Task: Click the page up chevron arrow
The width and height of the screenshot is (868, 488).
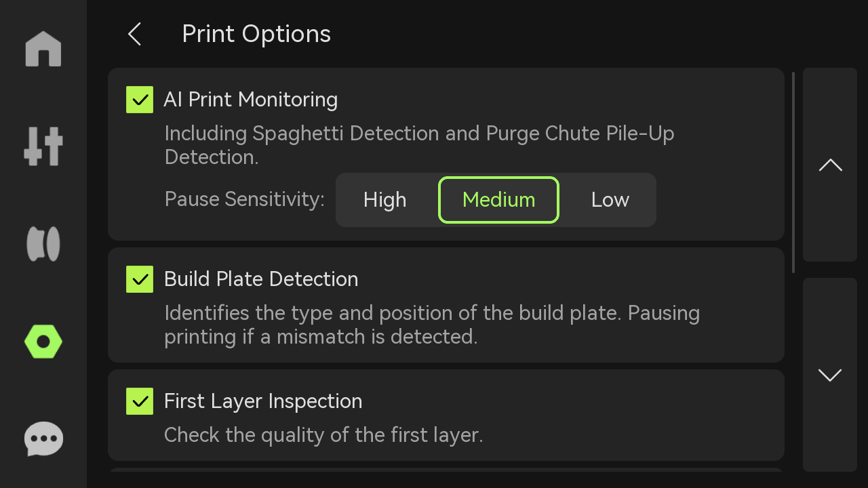Action: [x=830, y=165]
